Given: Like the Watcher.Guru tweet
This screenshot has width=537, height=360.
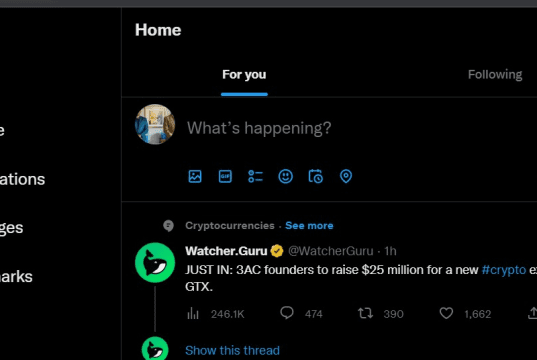Looking at the screenshot, I should click(x=446, y=313).
